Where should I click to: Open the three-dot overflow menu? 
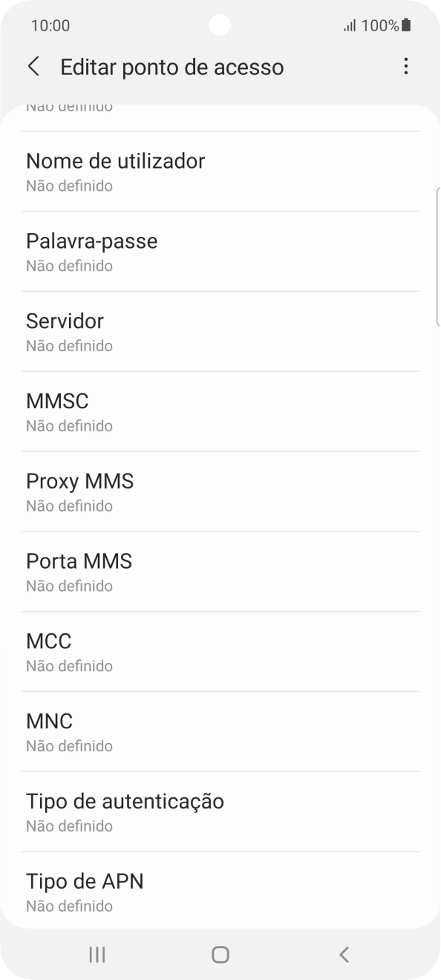406,66
